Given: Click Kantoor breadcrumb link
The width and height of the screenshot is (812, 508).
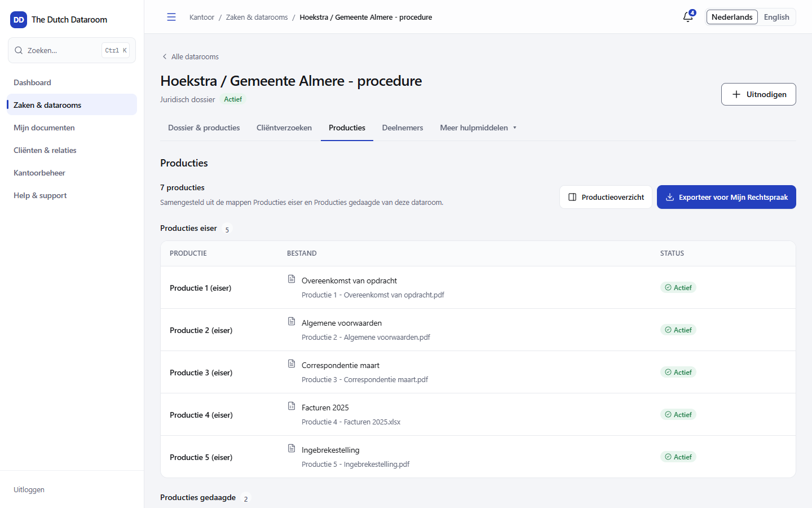Looking at the screenshot, I should point(202,17).
